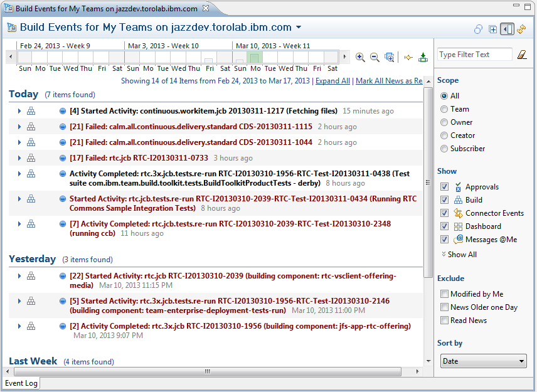Click the build icon for the 0434 re-run event
This screenshot has height=392, width=537.
tap(31, 199)
